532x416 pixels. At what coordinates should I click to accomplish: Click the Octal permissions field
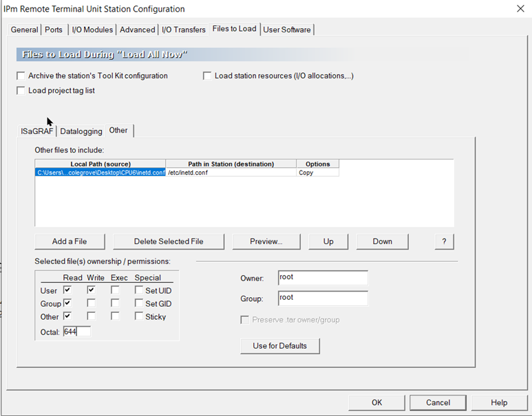click(x=76, y=331)
